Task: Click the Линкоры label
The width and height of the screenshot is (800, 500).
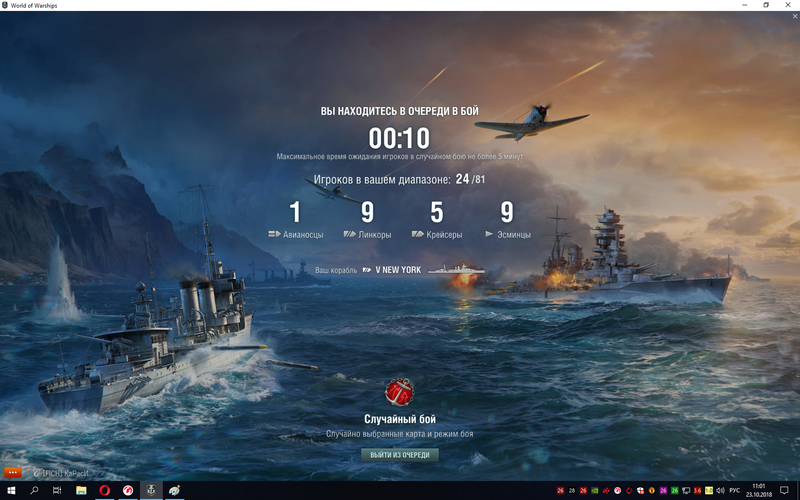Action: [375, 235]
